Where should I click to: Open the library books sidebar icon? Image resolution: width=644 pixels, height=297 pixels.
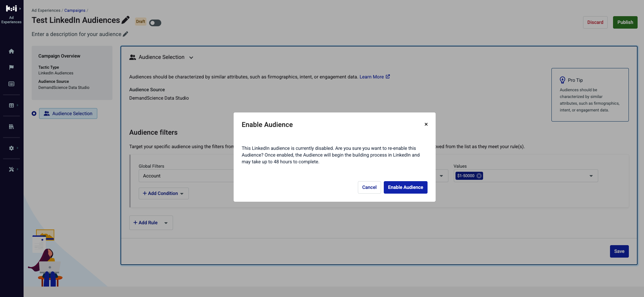coord(11,127)
